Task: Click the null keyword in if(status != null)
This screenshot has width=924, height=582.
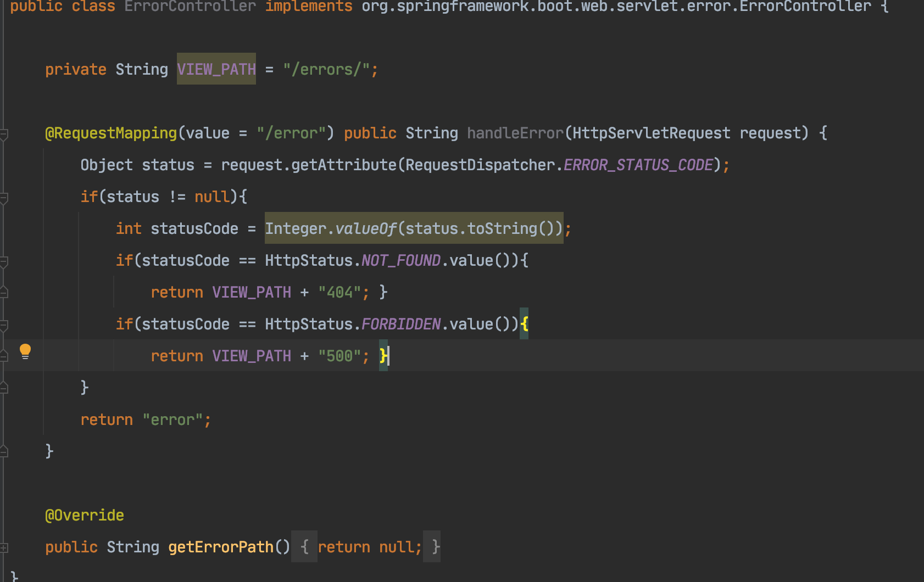Action: pyautogui.click(x=212, y=197)
